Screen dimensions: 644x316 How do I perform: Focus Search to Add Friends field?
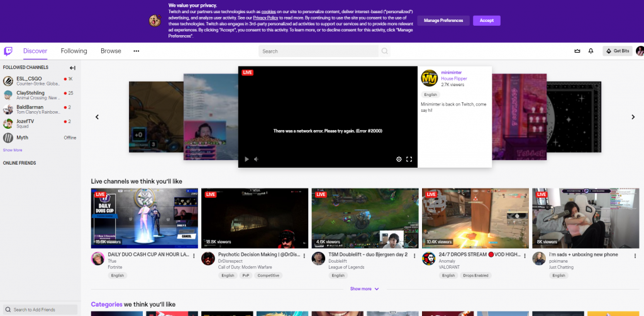click(x=40, y=310)
